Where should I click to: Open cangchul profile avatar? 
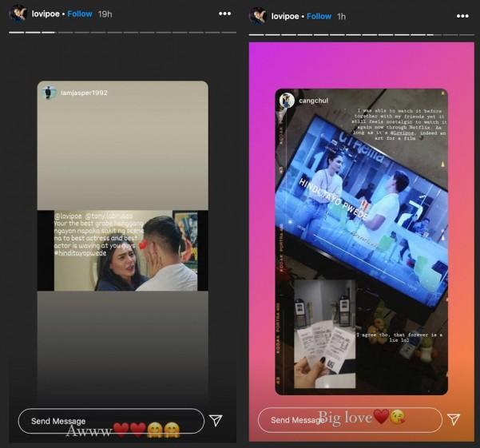[x=287, y=101]
